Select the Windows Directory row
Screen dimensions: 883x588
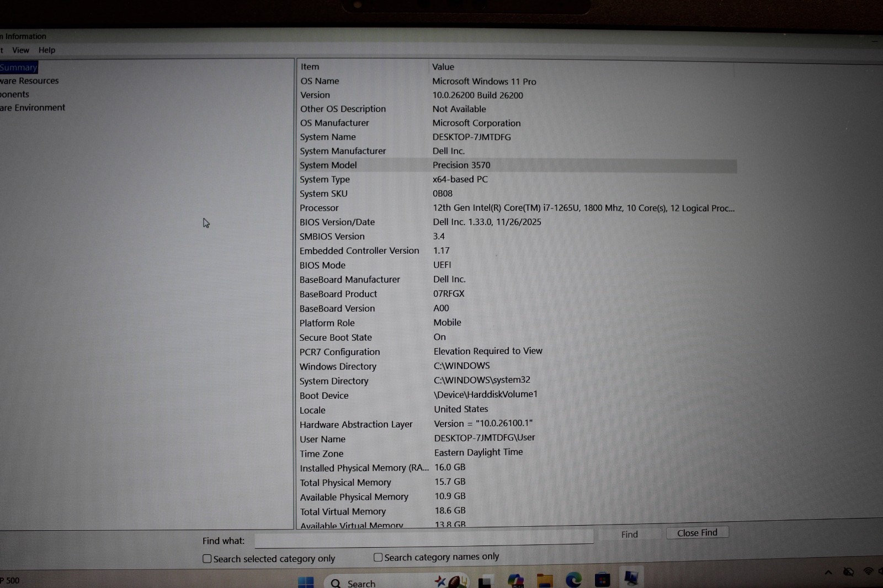[517, 366]
